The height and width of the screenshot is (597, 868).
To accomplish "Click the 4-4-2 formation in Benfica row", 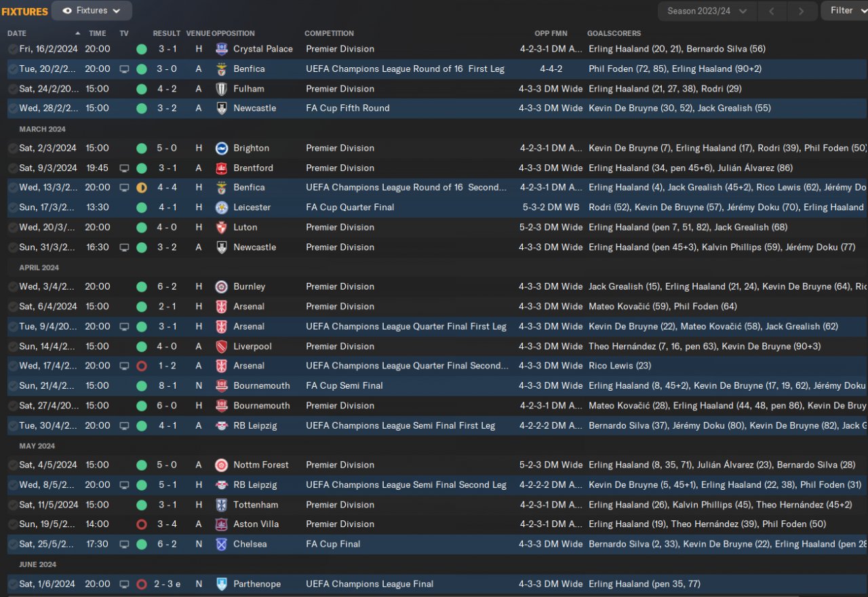I will point(551,69).
